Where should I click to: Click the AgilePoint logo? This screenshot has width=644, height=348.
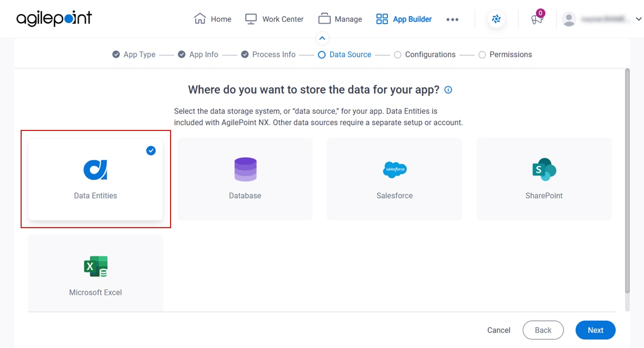click(x=54, y=19)
